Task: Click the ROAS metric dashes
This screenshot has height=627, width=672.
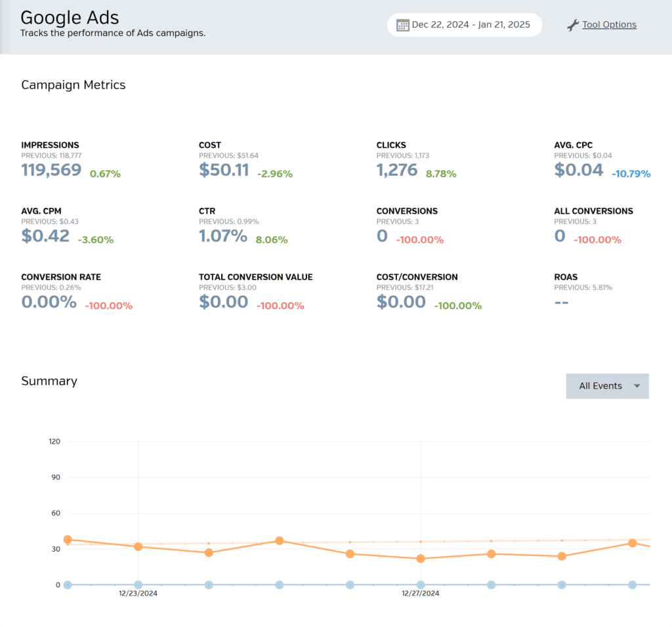Action: pyautogui.click(x=561, y=302)
